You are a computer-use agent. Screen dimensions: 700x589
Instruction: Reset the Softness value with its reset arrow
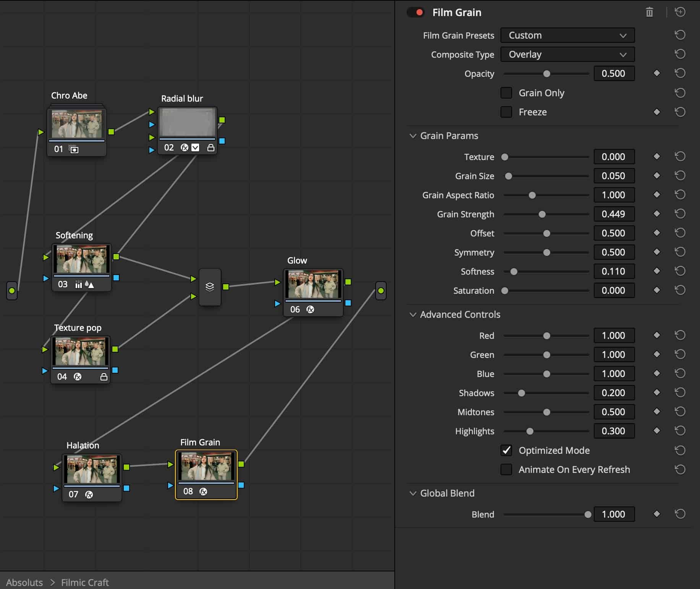[680, 271]
